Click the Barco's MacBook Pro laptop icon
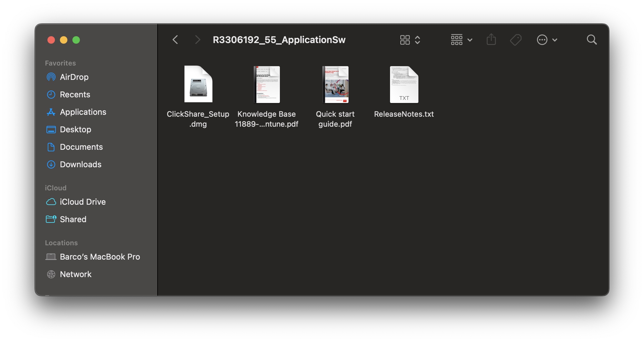 [x=51, y=256]
